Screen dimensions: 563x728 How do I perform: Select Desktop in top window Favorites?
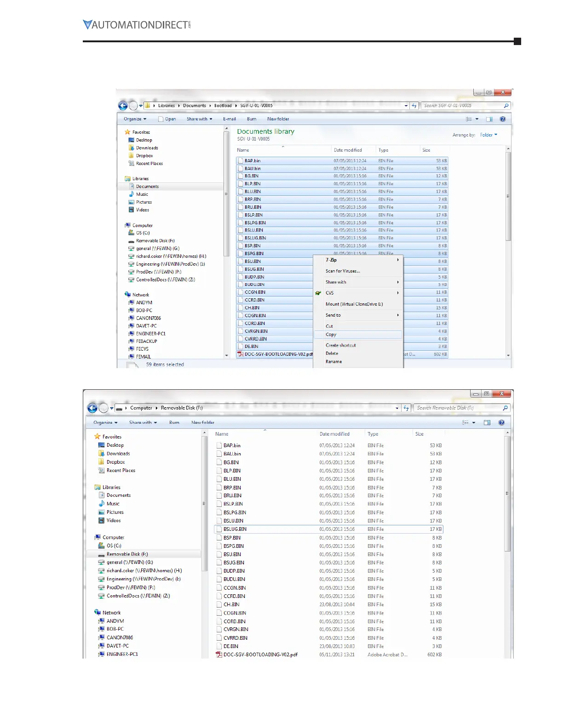click(x=140, y=140)
